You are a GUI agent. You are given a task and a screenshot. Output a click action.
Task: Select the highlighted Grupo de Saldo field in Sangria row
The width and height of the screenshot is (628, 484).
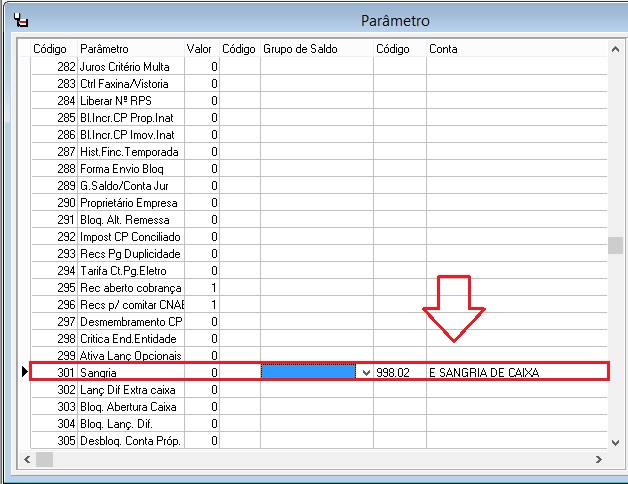(x=308, y=372)
